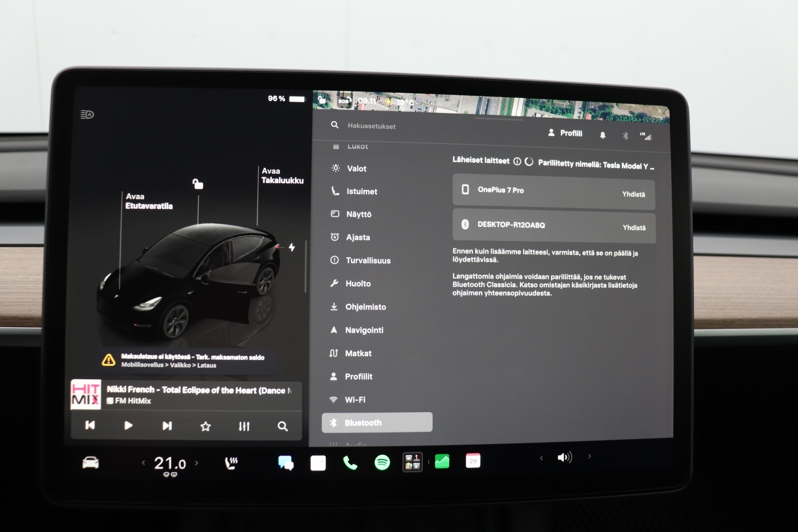
Task: Open the car controls icon in bottom bar
Action: pyautogui.click(x=91, y=463)
